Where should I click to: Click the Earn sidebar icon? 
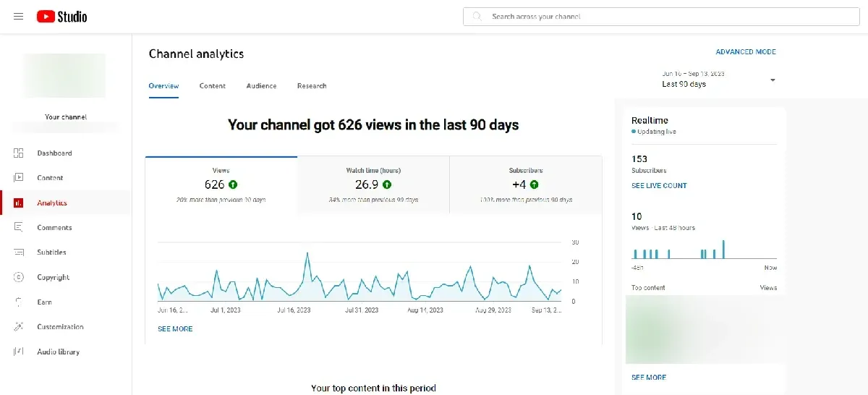(19, 302)
